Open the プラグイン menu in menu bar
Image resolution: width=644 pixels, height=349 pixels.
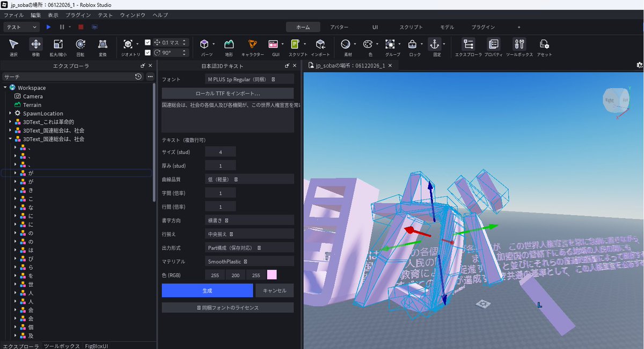point(78,15)
